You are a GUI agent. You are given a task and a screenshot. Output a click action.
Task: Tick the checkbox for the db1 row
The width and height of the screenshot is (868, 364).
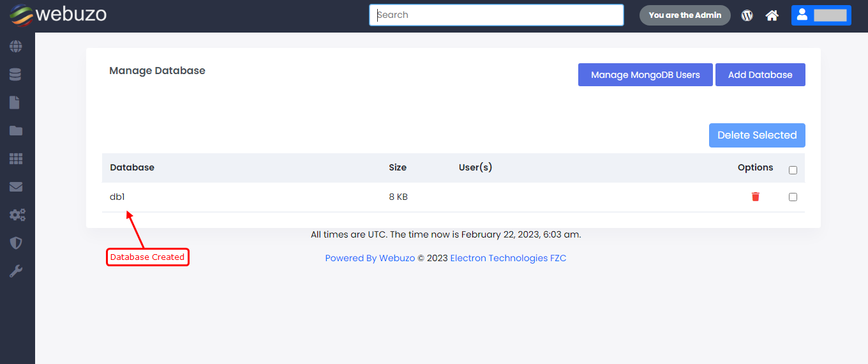click(x=793, y=197)
